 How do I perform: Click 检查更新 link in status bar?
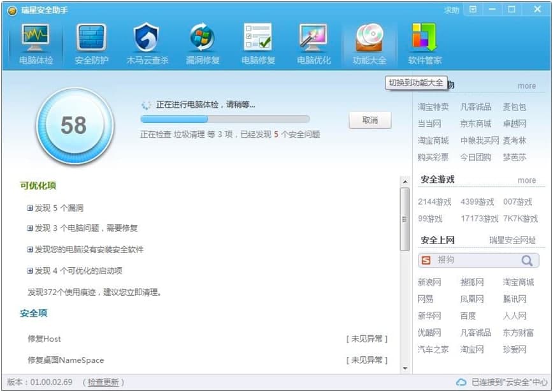click(103, 382)
